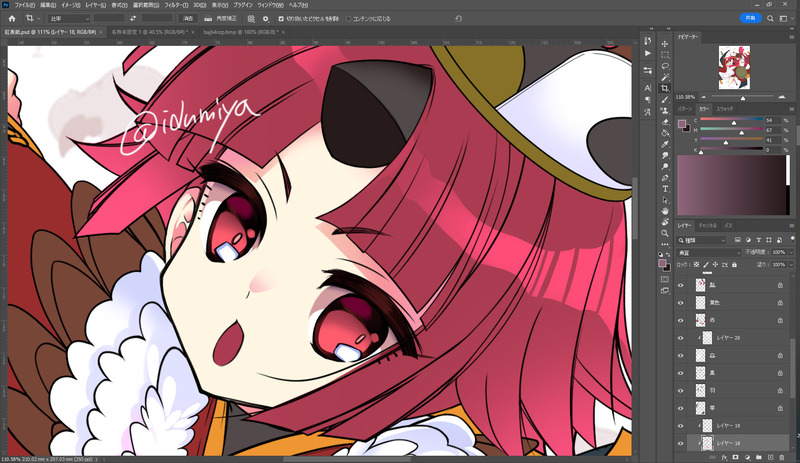This screenshot has width=800, height=463.
Task: Select the Rectangular Marquee tool
Action: tap(665, 55)
